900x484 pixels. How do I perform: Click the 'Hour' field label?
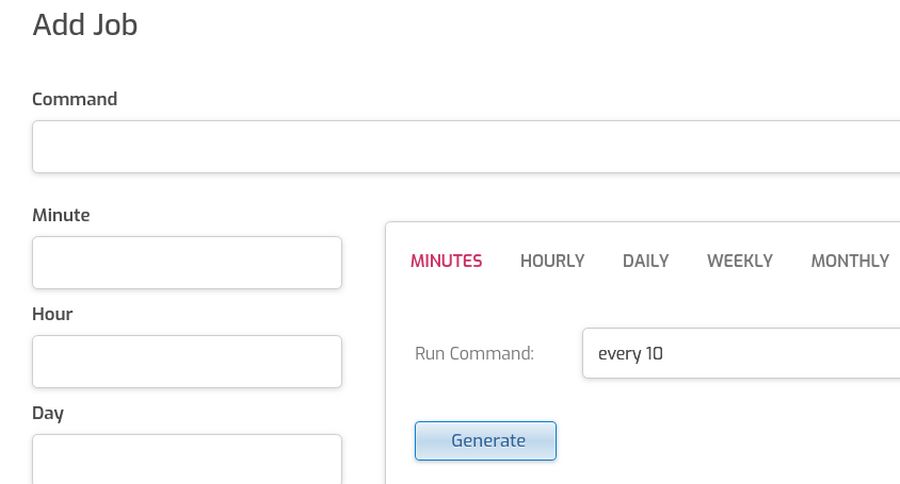click(x=52, y=314)
